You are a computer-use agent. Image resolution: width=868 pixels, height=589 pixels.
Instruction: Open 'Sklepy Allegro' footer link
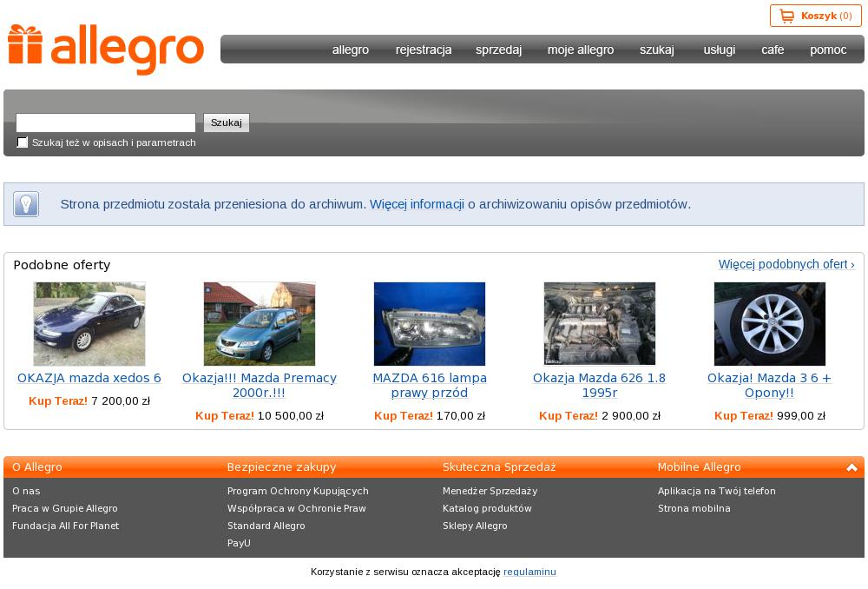pyautogui.click(x=475, y=526)
